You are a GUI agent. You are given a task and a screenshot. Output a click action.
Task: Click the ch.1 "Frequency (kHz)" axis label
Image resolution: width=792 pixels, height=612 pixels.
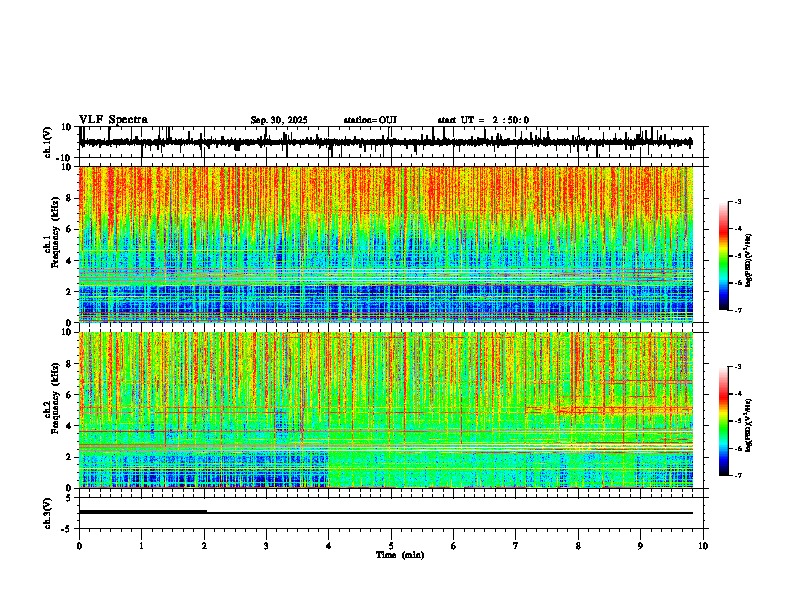click(x=55, y=232)
